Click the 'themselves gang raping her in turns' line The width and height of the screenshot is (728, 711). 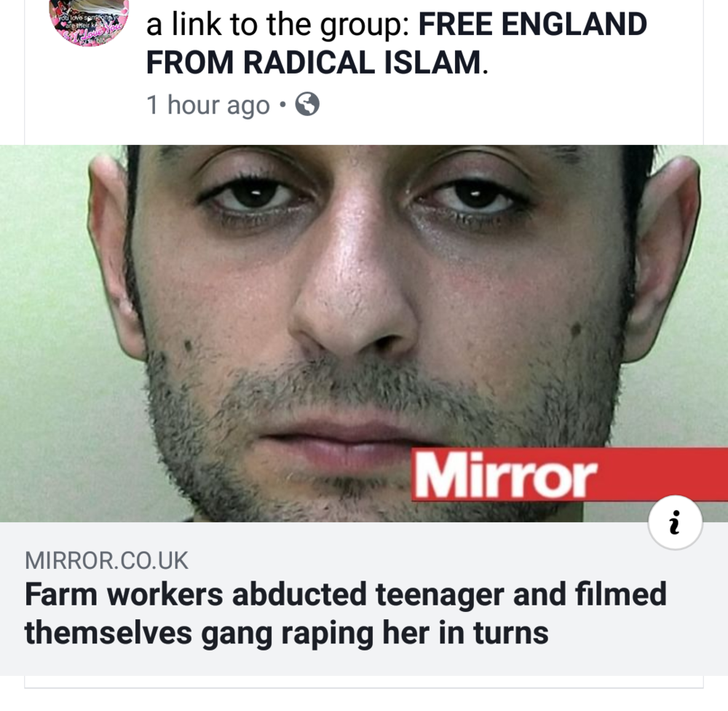(286, 632)
